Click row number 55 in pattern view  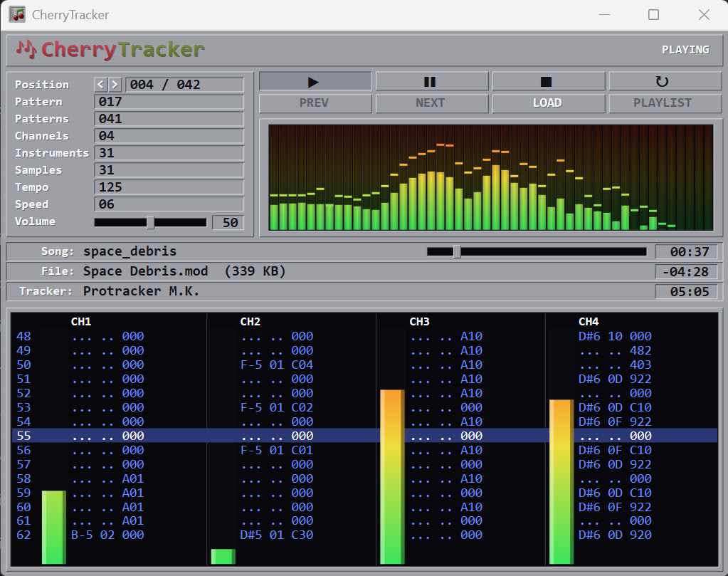point(23,436)
